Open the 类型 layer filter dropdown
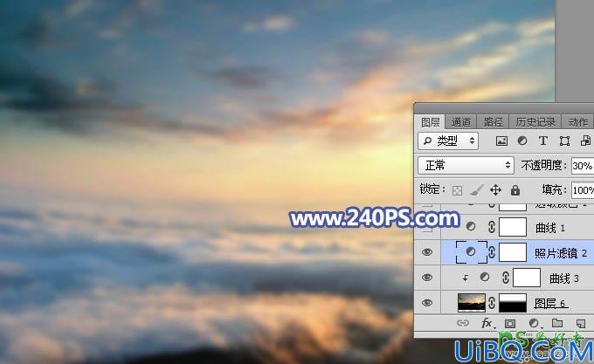594x364 pixels. 448,141
